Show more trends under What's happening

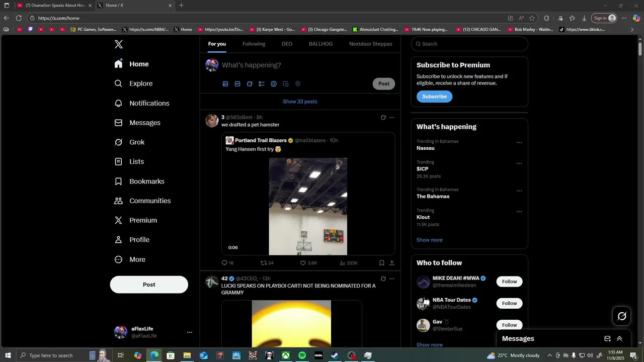pos(430,240)
